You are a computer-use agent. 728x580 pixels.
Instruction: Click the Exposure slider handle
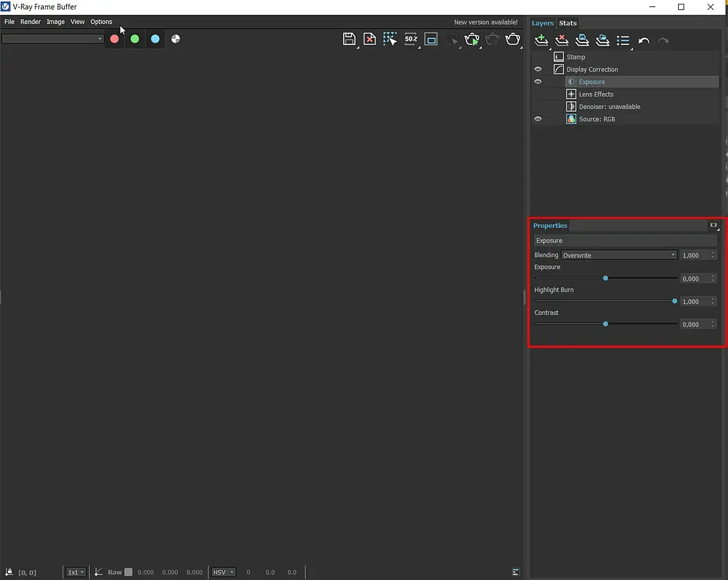(x=605, y=278)
